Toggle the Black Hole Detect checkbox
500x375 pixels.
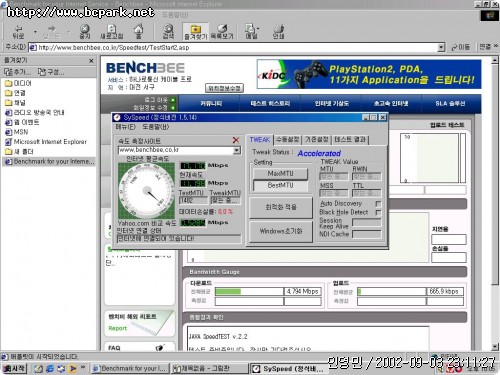(378, 212)
